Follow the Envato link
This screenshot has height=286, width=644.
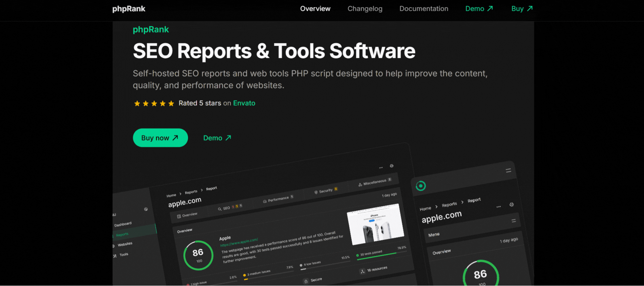pyautogui.click(x=244, y=103)
